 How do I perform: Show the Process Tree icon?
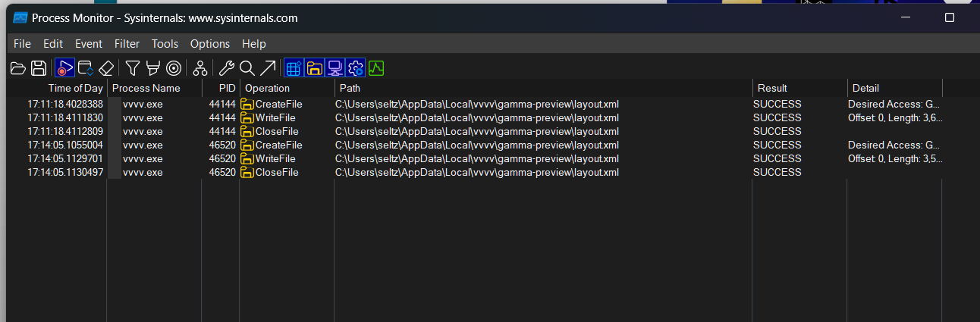[199, 69]
